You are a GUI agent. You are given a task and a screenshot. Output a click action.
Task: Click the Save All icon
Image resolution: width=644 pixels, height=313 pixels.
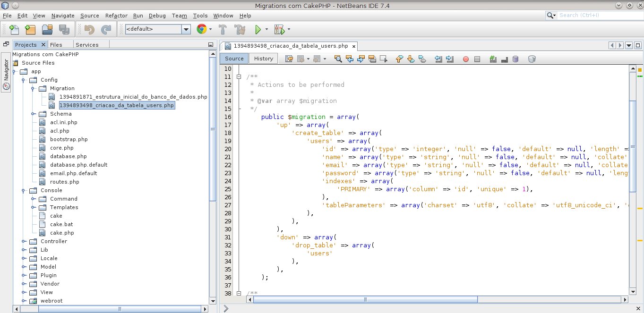tap(64, 29)
